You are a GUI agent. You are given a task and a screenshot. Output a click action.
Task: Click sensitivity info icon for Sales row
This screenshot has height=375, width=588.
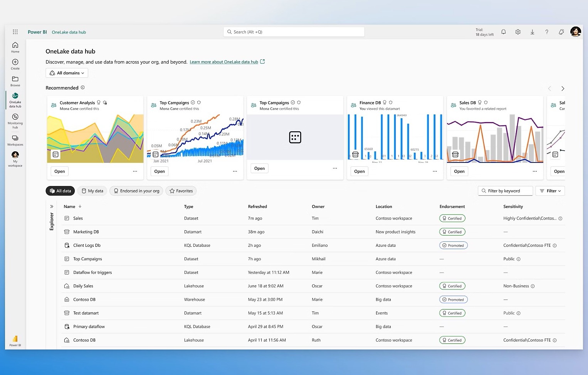click(560, 218)
